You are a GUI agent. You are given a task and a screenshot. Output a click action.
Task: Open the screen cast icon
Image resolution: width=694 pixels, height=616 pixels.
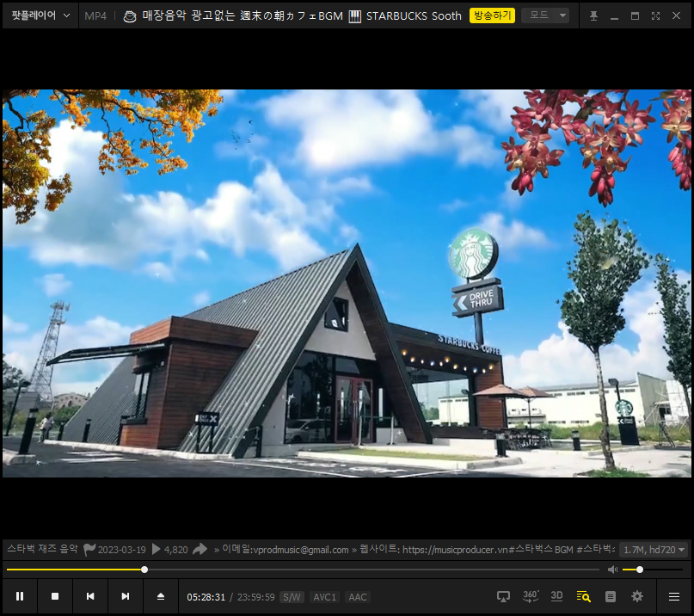[x=503, y=596]
